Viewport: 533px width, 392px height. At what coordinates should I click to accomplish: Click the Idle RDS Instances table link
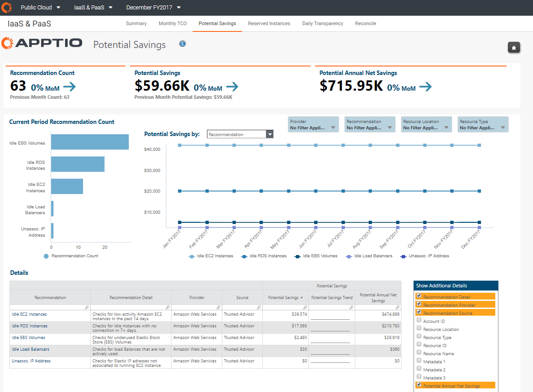[x=29, y=326]
